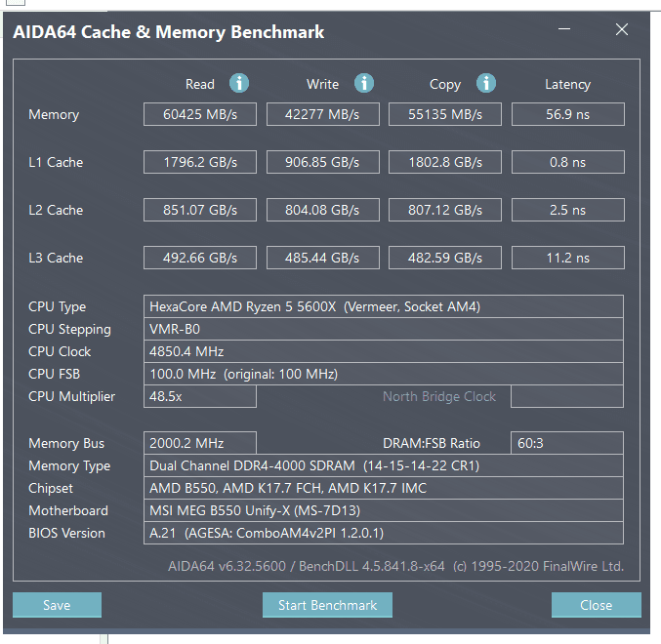Click the empty North Bridge Clock field

click(567, 396)
